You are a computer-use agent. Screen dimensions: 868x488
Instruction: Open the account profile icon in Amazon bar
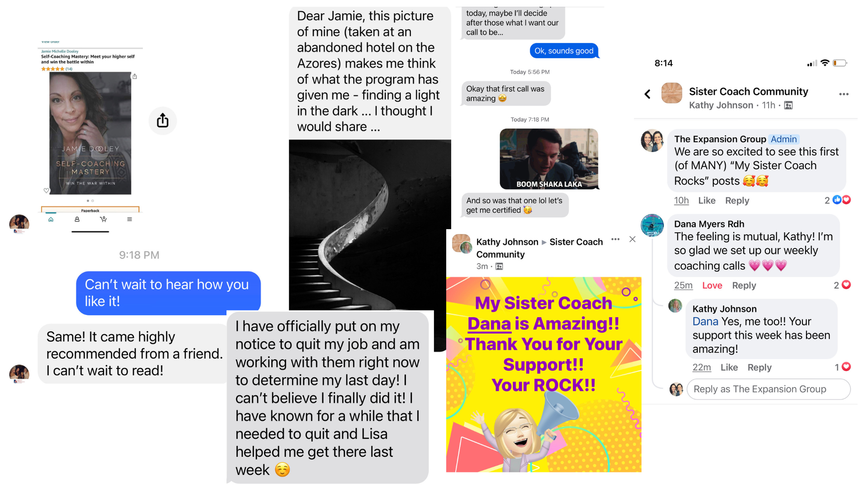[x=77, y=219]
